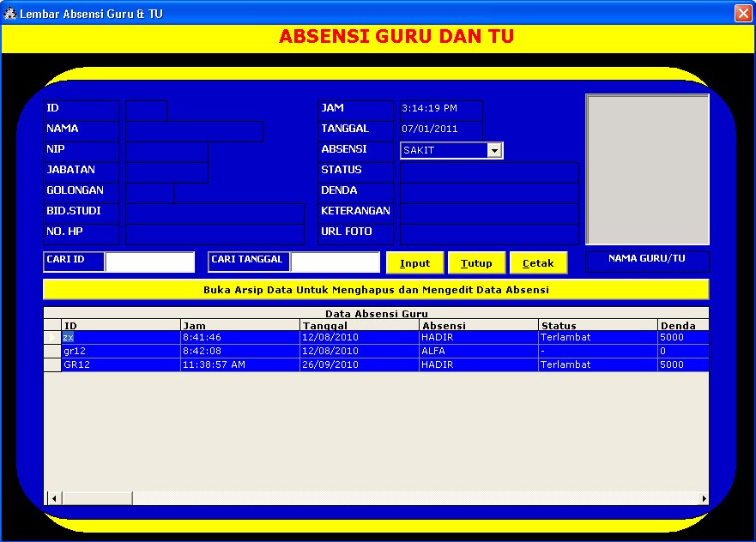This screenshot has height=542, width=756.
Task: Click the right arrow of horizontal scrollbar
Action: [x=703, y=498]
